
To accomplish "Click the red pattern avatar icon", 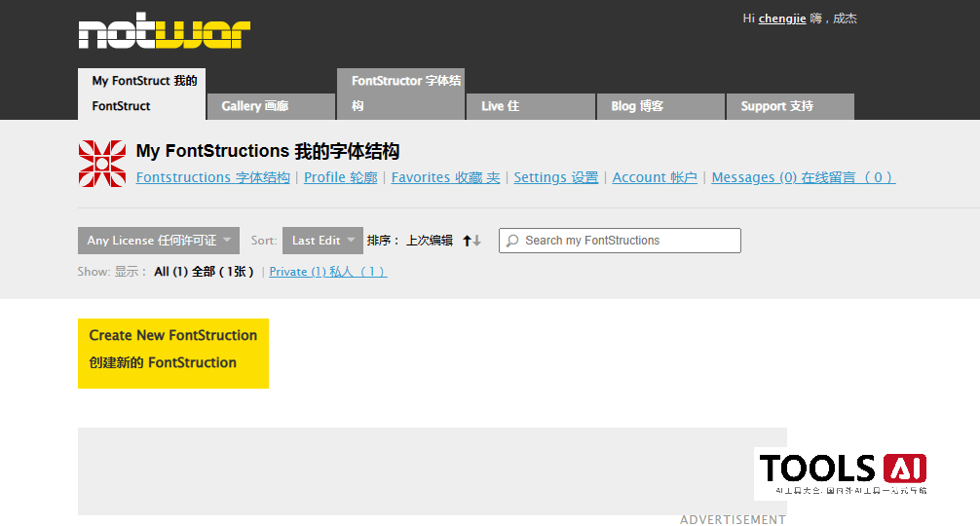I will point(101,164).
